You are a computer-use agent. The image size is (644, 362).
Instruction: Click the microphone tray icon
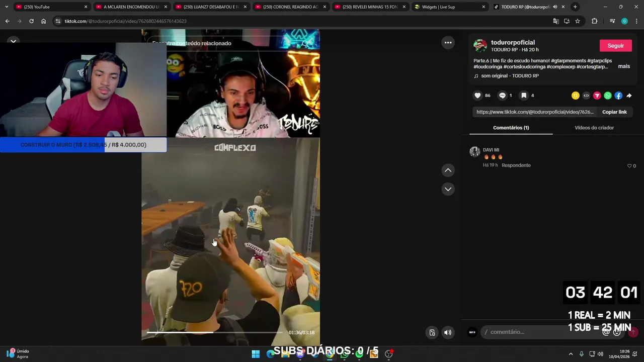tap(582, 354)
